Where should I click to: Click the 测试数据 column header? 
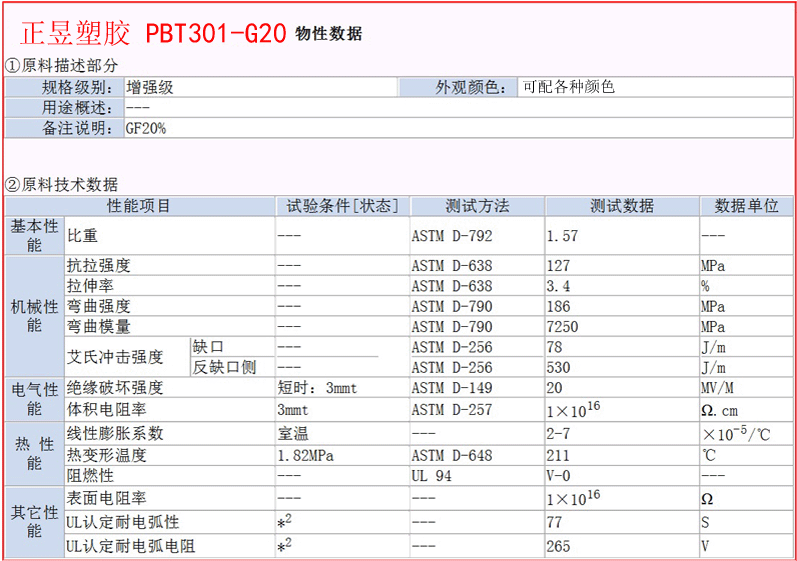click(x=621, y=206)
